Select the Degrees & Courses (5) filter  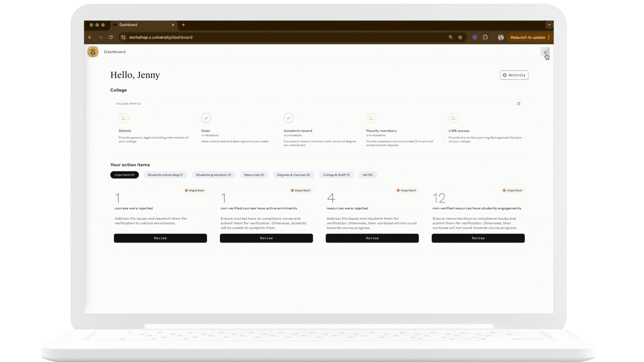(293, 175)
